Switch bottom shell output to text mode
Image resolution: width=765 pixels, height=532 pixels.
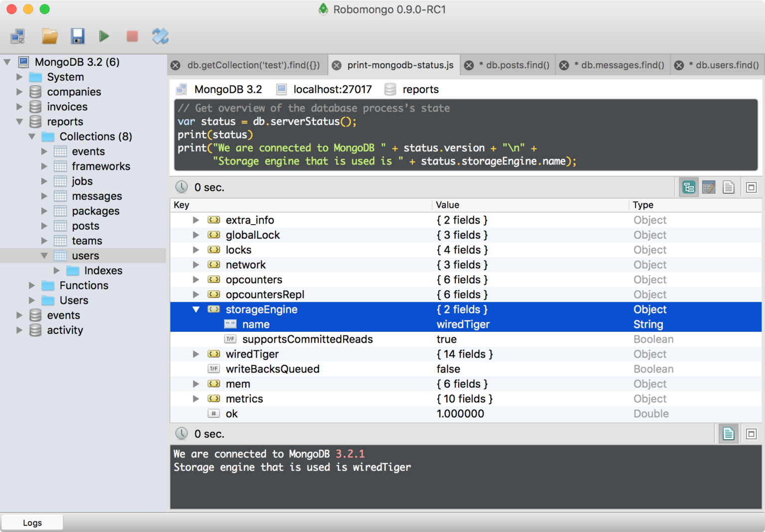(x=728, y=433)
